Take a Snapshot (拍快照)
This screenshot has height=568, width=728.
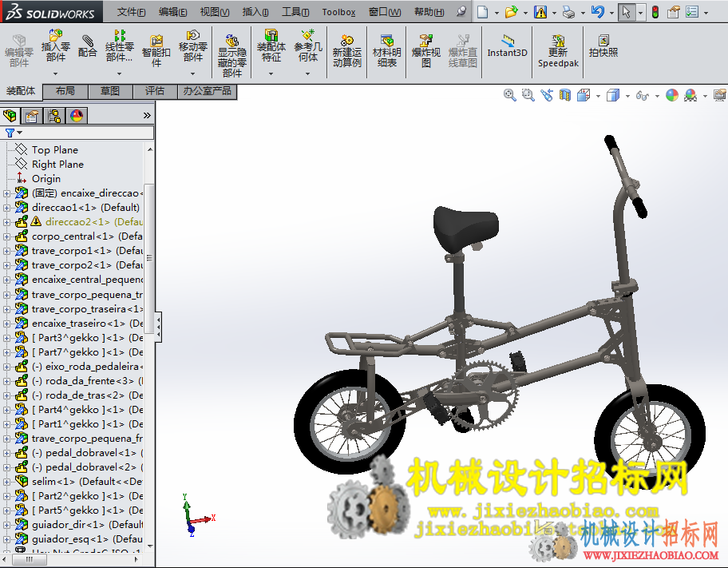point(603,46)
